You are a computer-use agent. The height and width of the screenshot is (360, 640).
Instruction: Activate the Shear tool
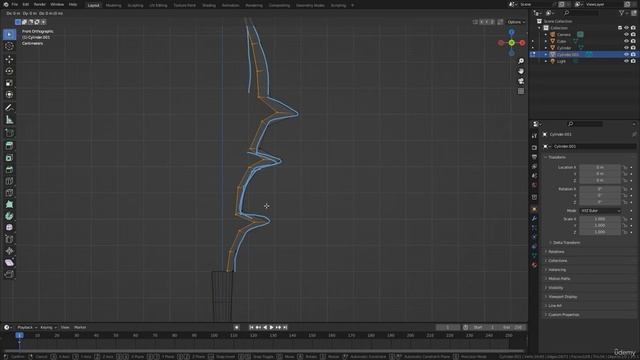[9, 262]
